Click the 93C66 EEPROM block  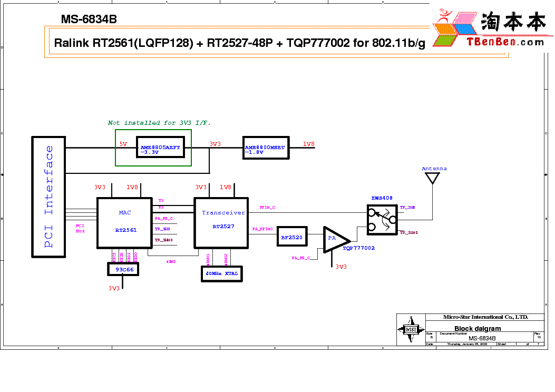coord(123,270)
